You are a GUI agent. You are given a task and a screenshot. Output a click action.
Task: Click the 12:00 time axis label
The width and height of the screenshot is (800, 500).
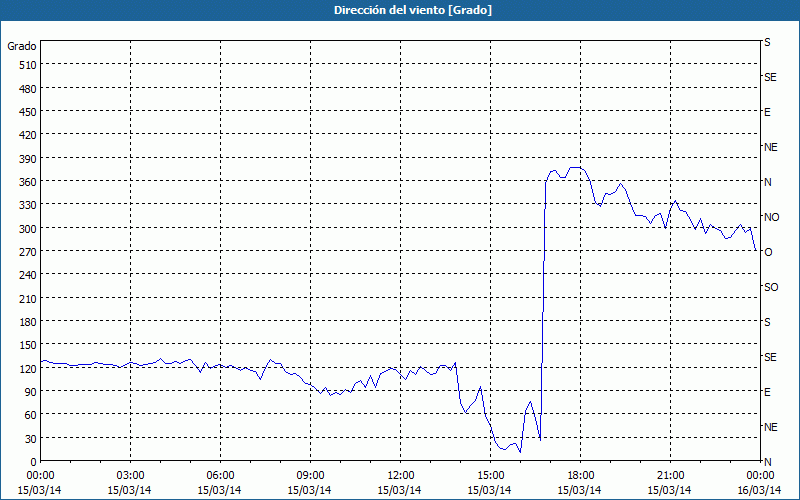coord(400,476)
